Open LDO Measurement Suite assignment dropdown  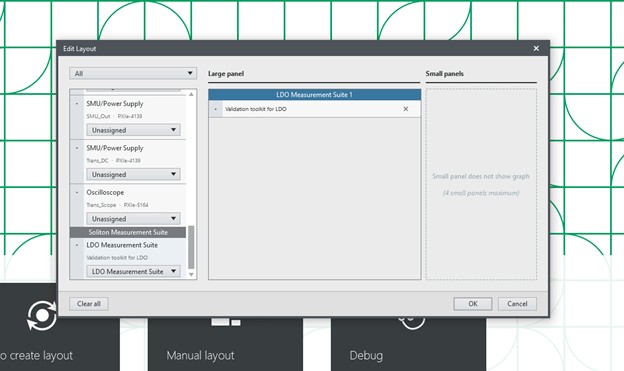point(133,271)
